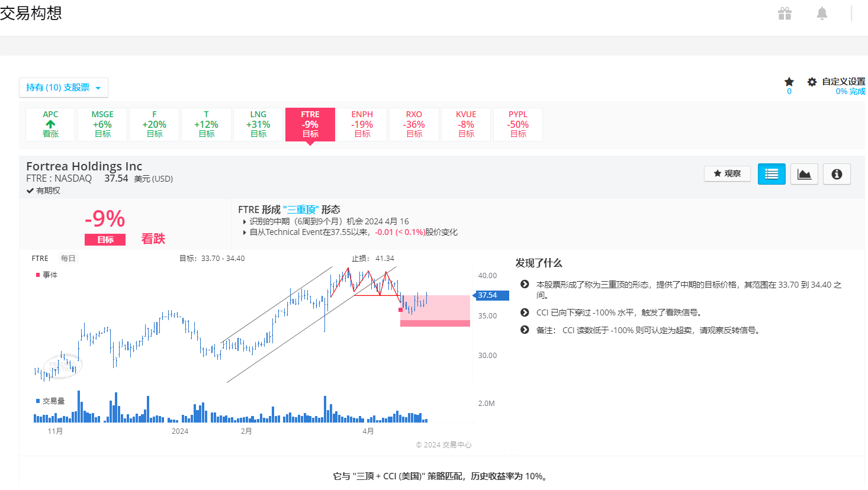The width and height of the screenshot is (868, 490).
Task: Click the 每日 interval label
Action: coord(68,259)
